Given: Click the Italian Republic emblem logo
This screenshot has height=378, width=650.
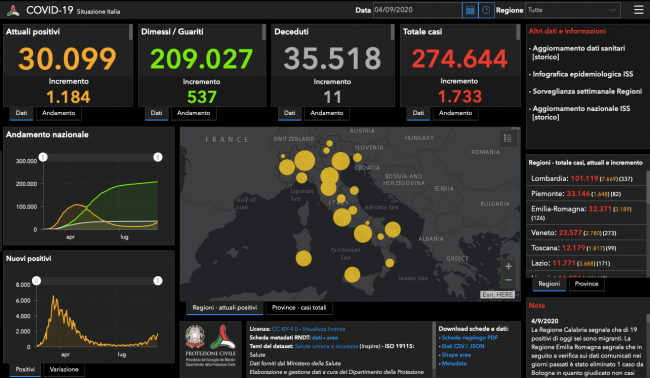Looking at the screenshot, I should point(194,337).
